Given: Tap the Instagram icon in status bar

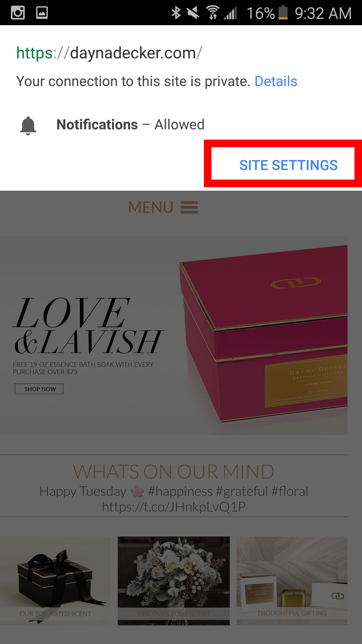Looking at the screenshot, I should (x=18, y=13).
